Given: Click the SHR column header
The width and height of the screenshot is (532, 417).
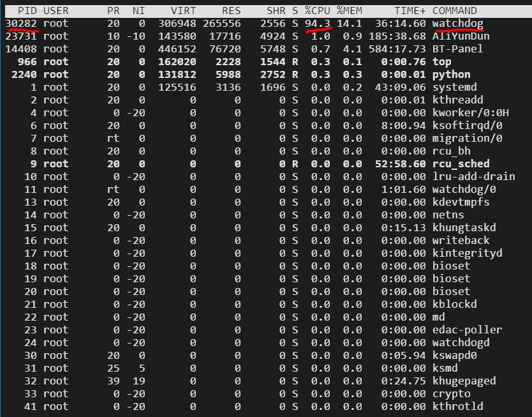Looking at the screenshot, I should click(276, 11).
